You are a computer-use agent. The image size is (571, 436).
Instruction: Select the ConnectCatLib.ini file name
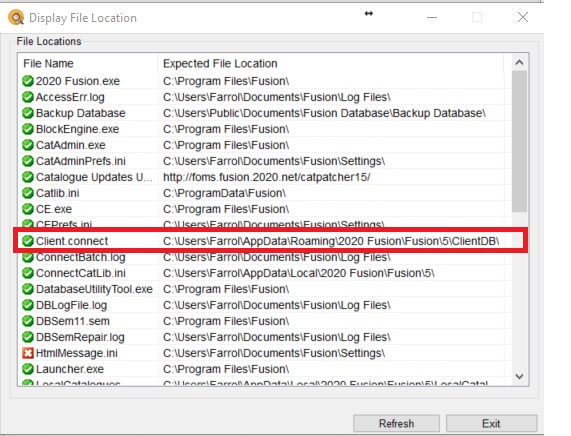pos(80,273)
